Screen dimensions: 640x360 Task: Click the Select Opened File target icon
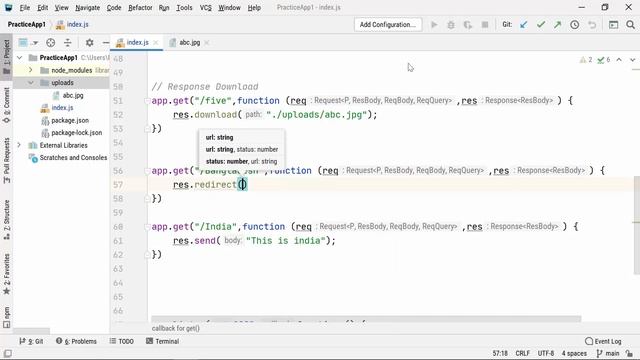click(x=51, y=42)
